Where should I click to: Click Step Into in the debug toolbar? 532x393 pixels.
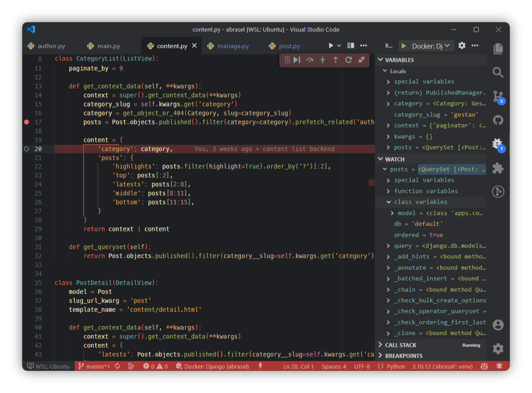(x=323, y=60)
